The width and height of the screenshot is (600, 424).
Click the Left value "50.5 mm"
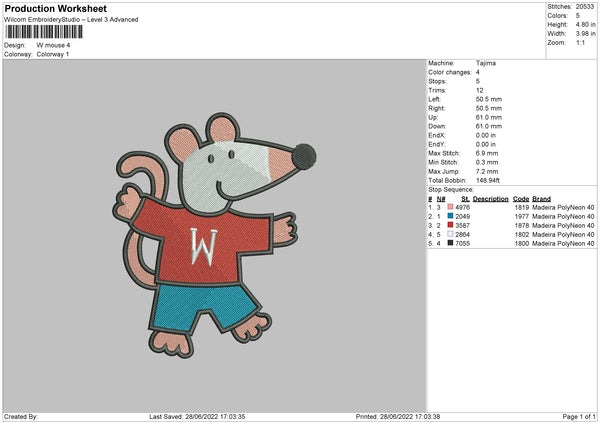coord(489,99)
